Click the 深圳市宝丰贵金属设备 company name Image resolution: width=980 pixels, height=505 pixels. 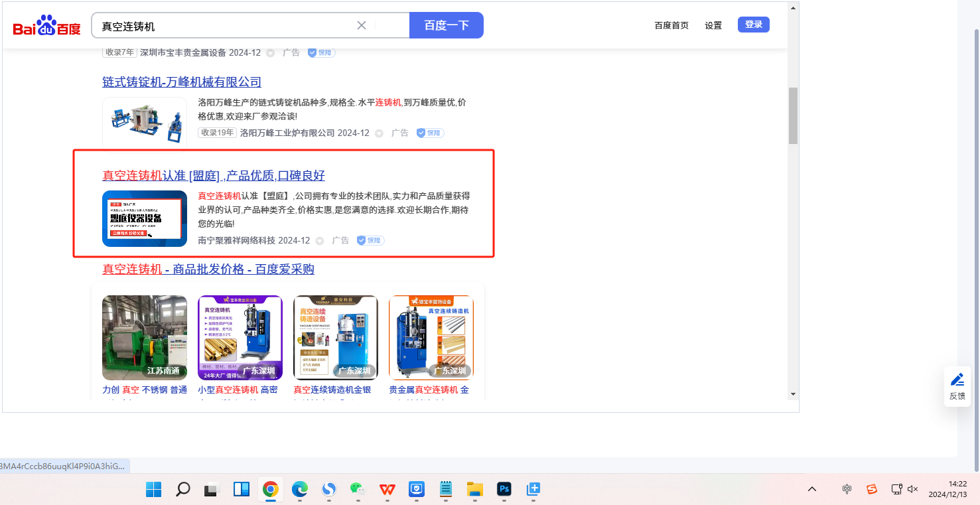pos(183,52)
